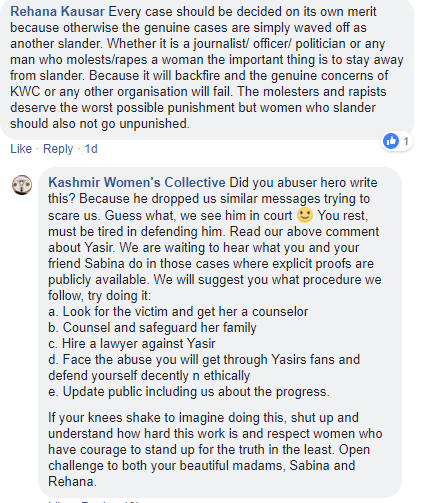Open the 1d comment timestamp

point(91,149)
